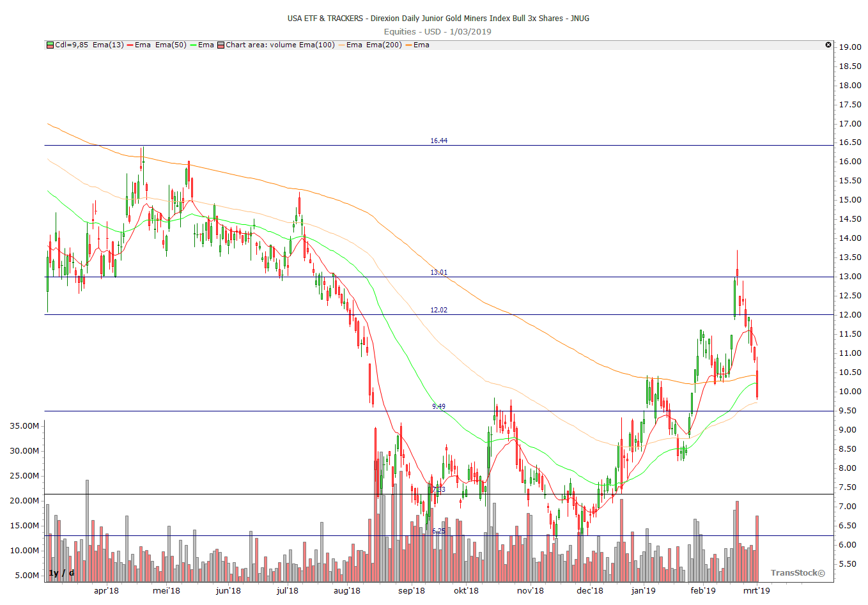Click the 19.00 price axis value

point(850,47)
